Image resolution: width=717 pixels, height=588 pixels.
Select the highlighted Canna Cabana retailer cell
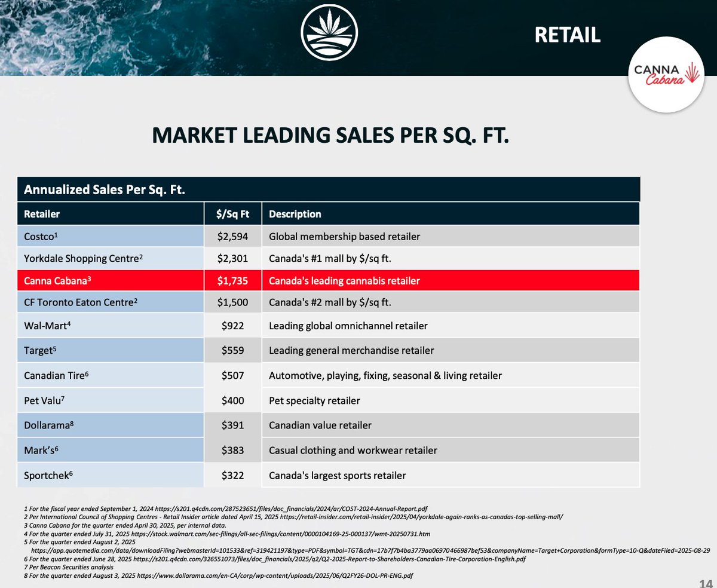(x=111, y=280)
